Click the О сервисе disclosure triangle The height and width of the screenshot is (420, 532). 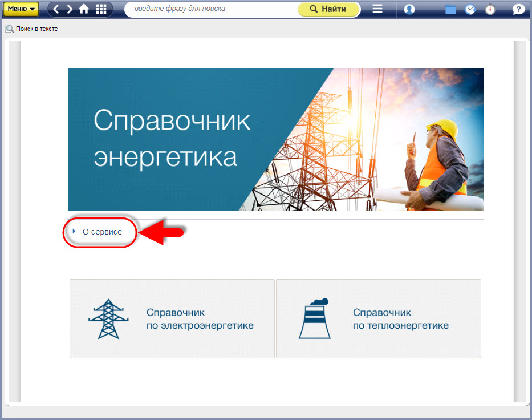coord(74,232)
